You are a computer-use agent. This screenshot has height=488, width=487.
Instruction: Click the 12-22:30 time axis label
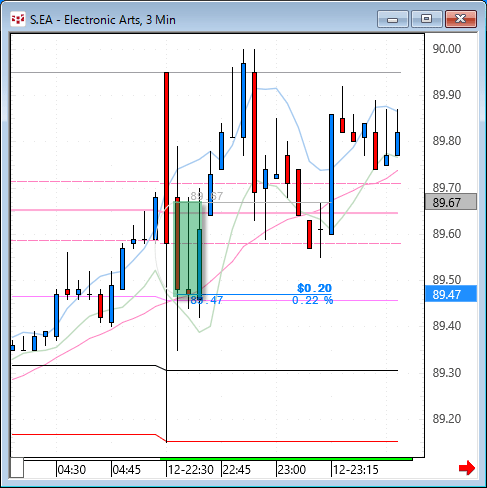(x=191, y=470)
